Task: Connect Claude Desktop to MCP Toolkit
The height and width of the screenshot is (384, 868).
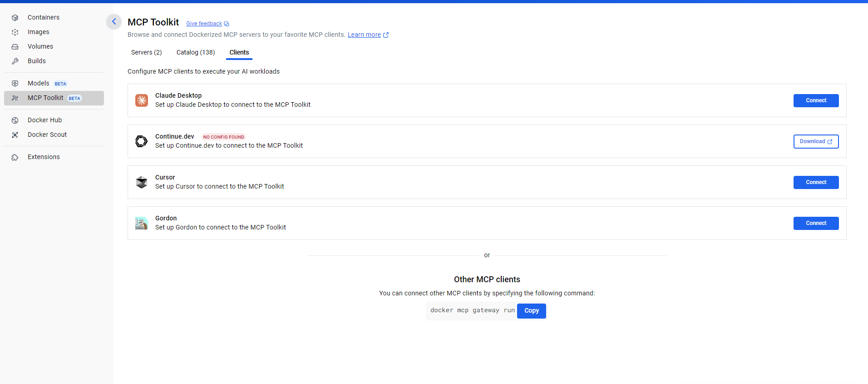Action: click(x=816, y=100)
